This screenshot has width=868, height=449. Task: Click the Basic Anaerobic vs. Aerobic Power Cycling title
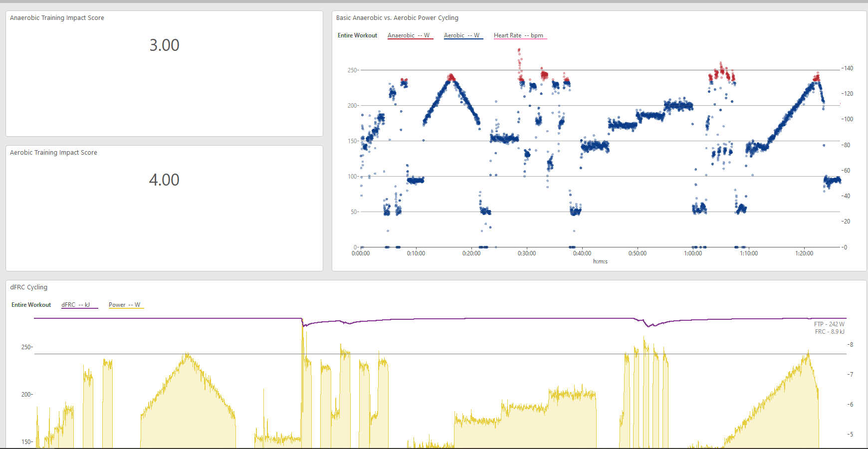[x=397, y=18]
